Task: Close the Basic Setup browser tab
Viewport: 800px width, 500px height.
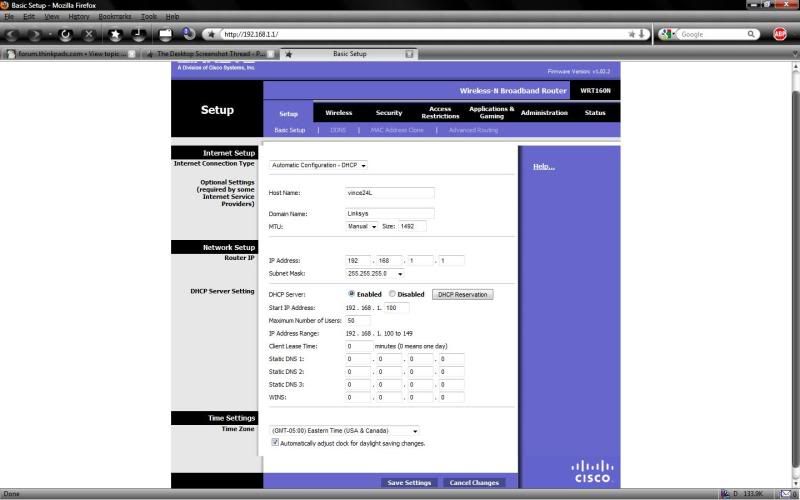Action: 409,54
